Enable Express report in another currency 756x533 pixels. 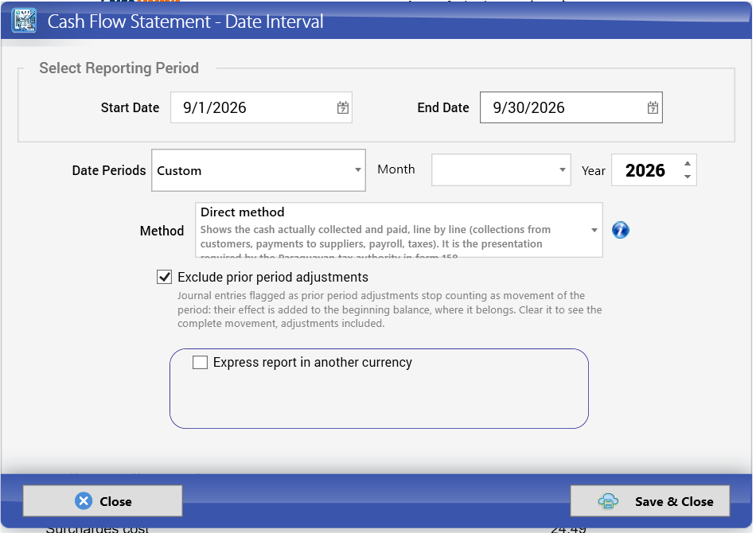[x=200, y=363]
